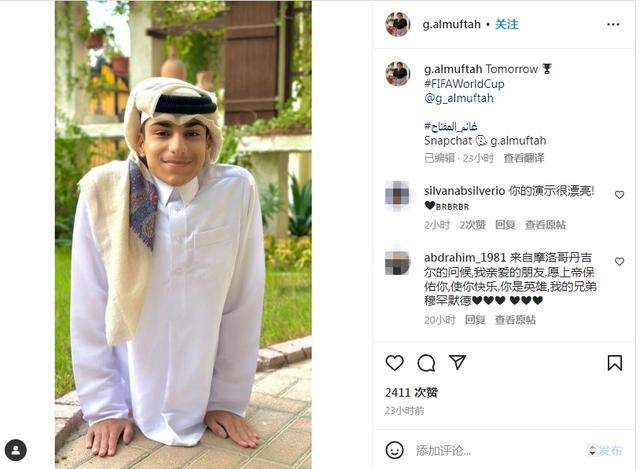
Task: Click 查看原帖 under the abdrahim_1981 comment
Action: [515, 320]
